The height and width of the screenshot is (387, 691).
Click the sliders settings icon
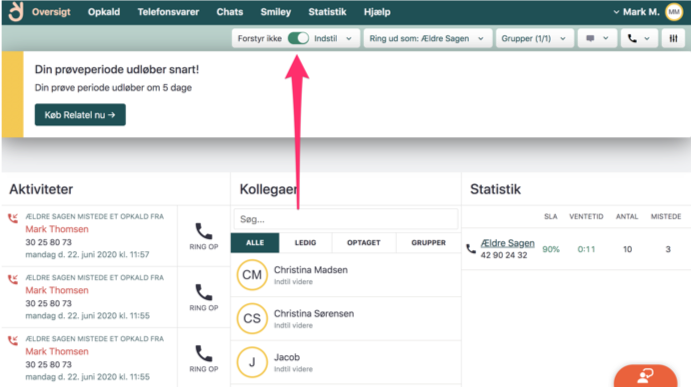click(x=673, y=38)
